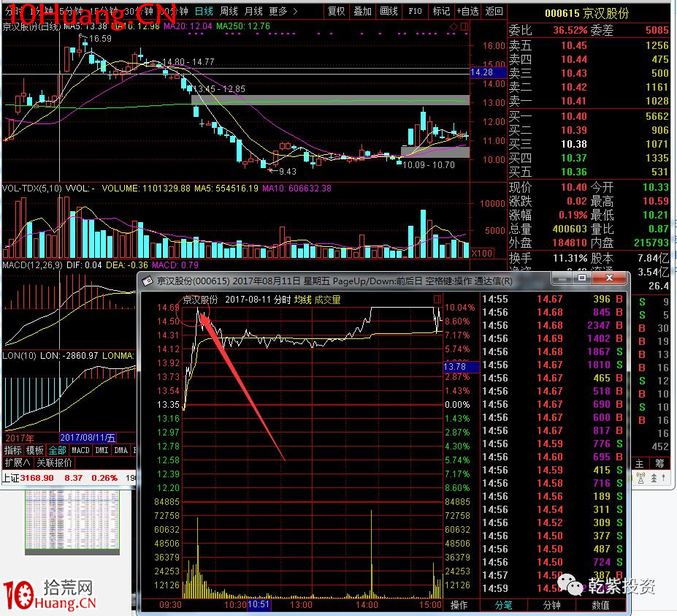The width and height of the screenshot is (677, 616).
Task: Switch the indicator to DMA
Action: [121, 450]
